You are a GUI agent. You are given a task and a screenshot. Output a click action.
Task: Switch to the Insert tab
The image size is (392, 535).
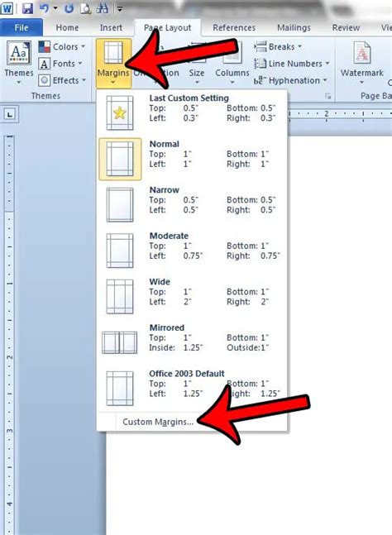click(x=111, y=27)
